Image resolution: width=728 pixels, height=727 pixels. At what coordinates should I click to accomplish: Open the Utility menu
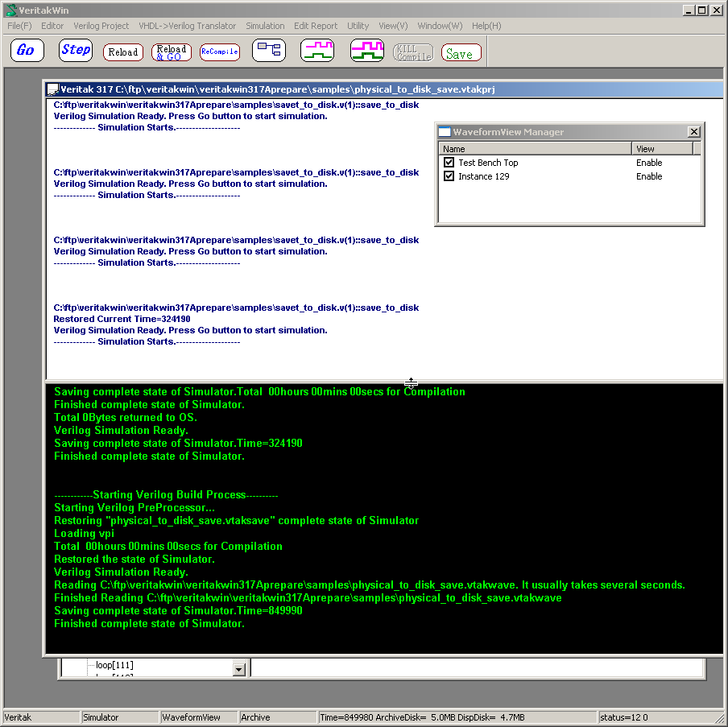pos(358,26)
